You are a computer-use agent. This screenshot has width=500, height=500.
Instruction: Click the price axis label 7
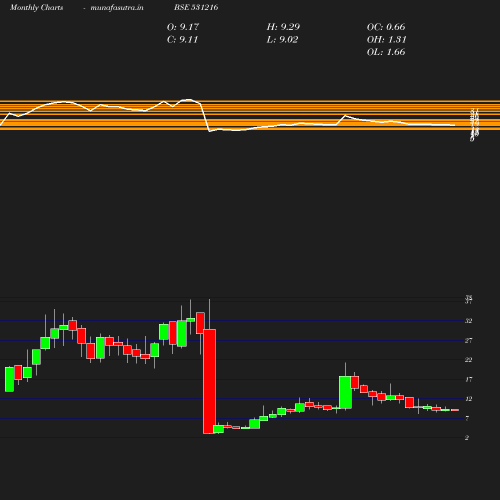point(467,418)
